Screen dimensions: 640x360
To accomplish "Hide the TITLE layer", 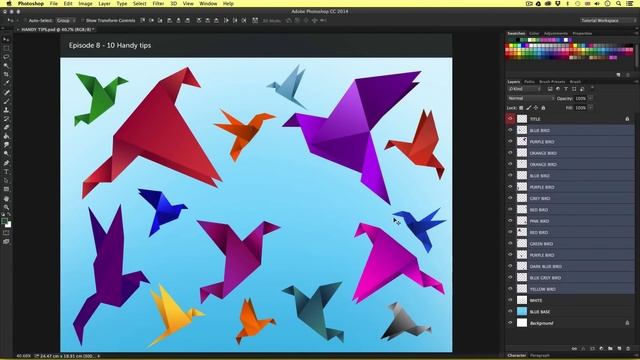I will (x=510, y=119).
